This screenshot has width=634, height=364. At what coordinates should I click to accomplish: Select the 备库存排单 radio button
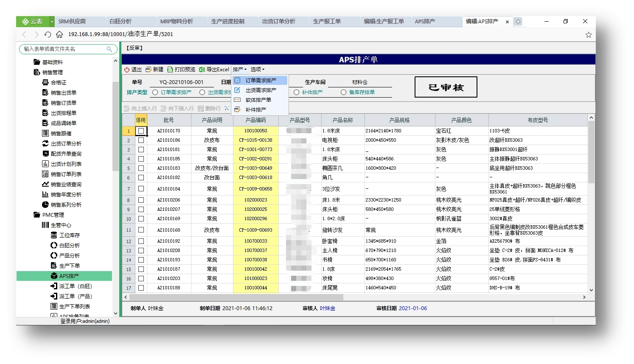click(x=344, y=92)
